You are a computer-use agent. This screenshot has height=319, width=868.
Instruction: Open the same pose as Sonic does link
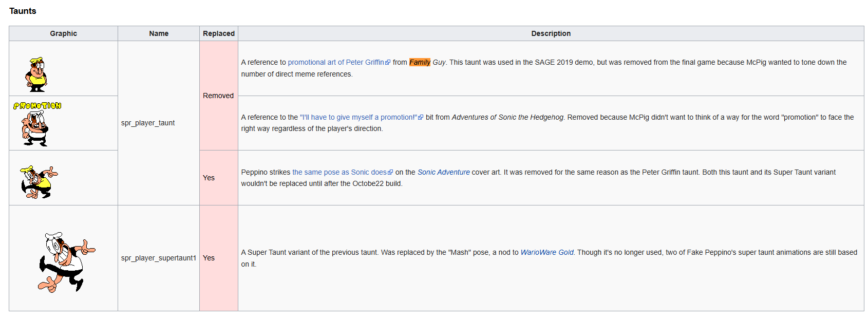[x=339, y=172]
